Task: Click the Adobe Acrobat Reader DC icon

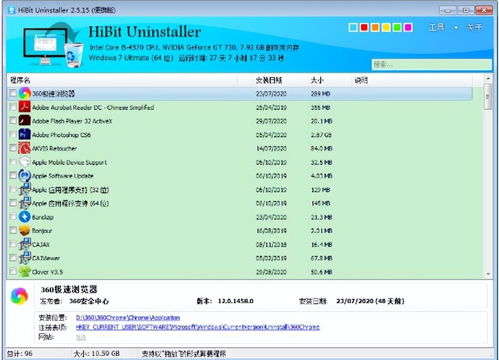Action: click(x=24, y=107)
